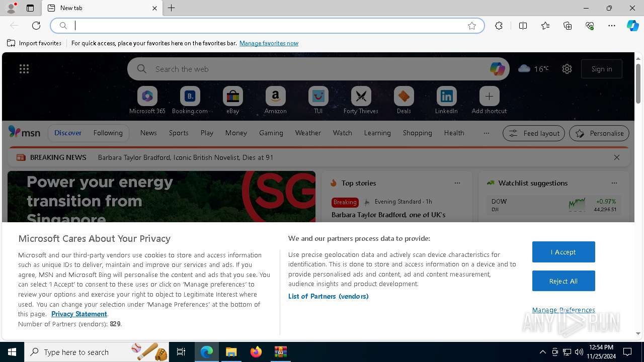Select the Following tab
Screen dimensions: 644x362
[108, 133]
